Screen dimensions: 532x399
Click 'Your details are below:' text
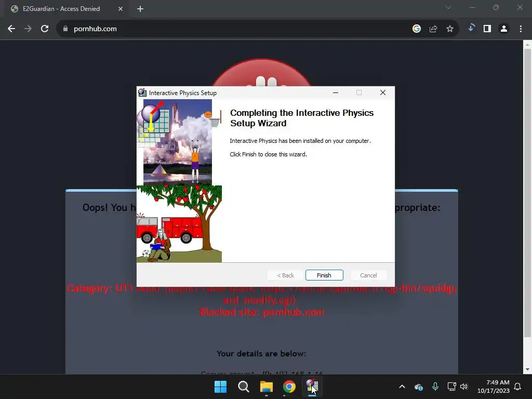pos(261,353)
